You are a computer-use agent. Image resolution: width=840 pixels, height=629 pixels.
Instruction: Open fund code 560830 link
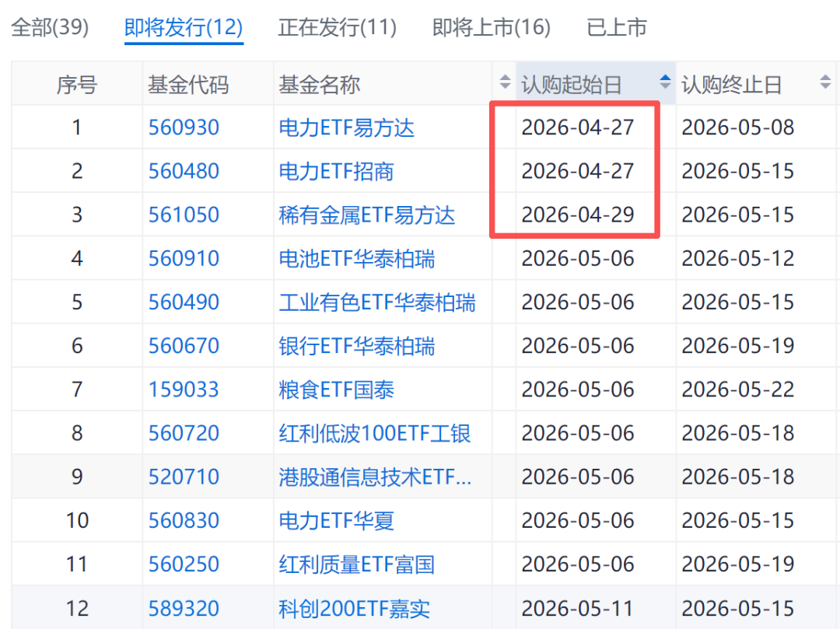(x=184, y=520)
